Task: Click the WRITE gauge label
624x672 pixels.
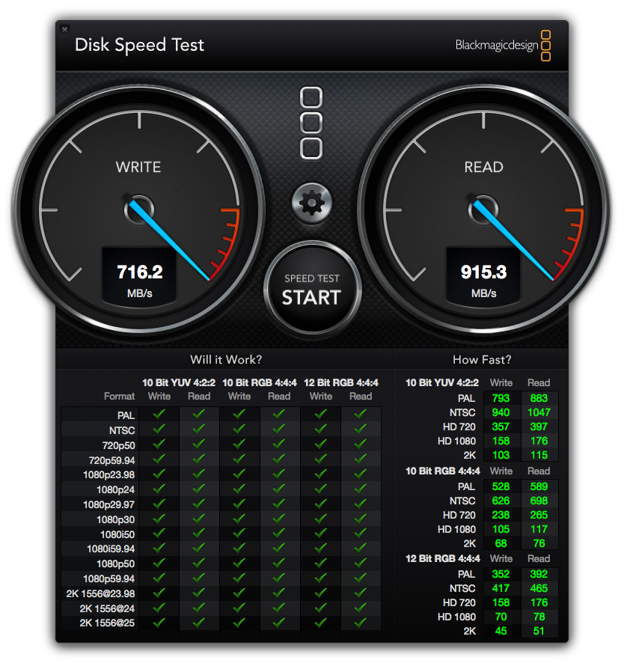Action: [138, 167]
